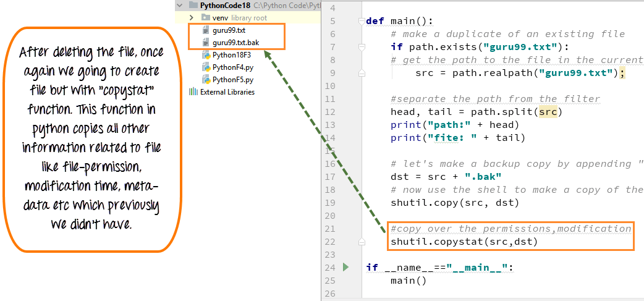Screen dimensions: 644x301
Task: Click line number 19 in gutter
Action: point(330,203)
